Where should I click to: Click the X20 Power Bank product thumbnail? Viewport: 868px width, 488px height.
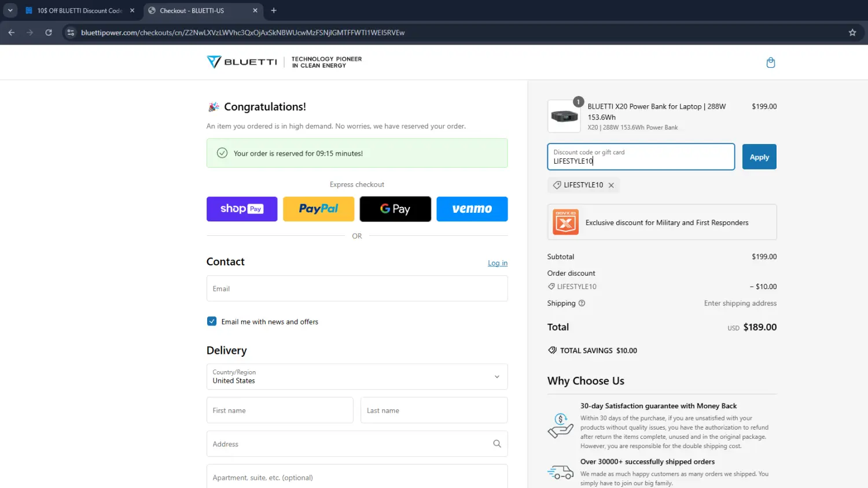pos(564,116)
